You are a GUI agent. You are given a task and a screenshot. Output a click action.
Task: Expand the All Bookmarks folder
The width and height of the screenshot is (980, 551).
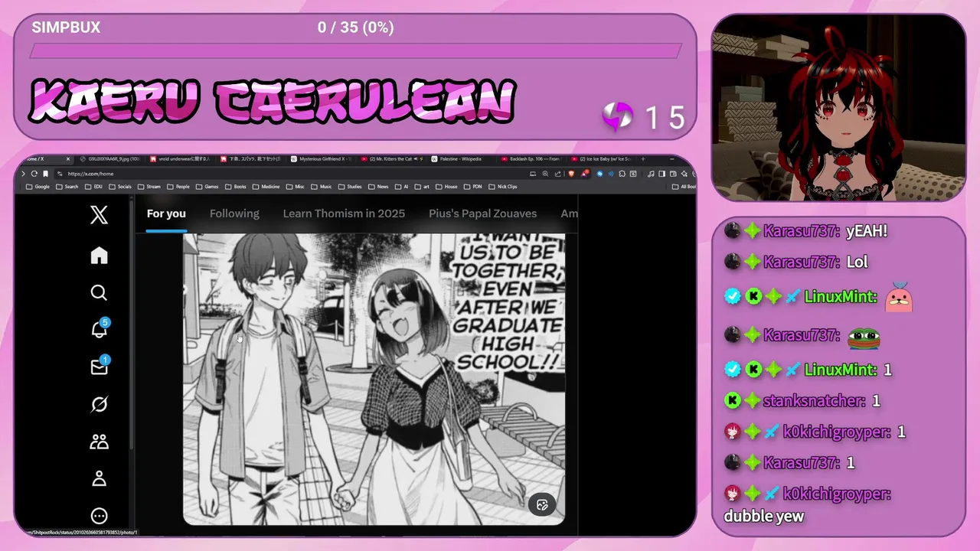tap(684, 187)
